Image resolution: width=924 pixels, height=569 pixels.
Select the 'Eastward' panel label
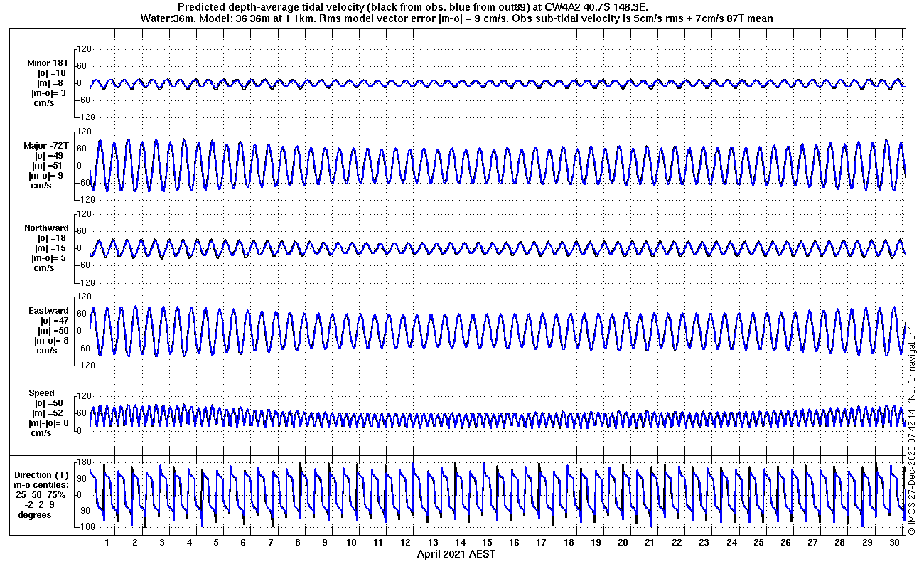pos(48,311)
